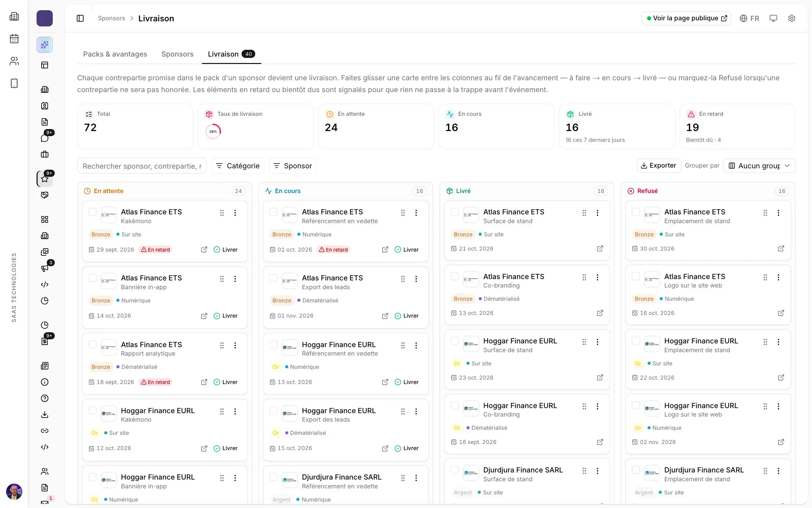
Task: Toggle the sidebar panel icon
Action: coord(80,18)
